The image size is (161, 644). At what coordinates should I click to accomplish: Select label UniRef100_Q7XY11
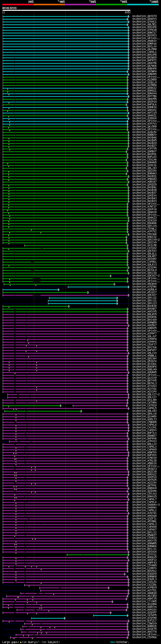coord(144,555)
